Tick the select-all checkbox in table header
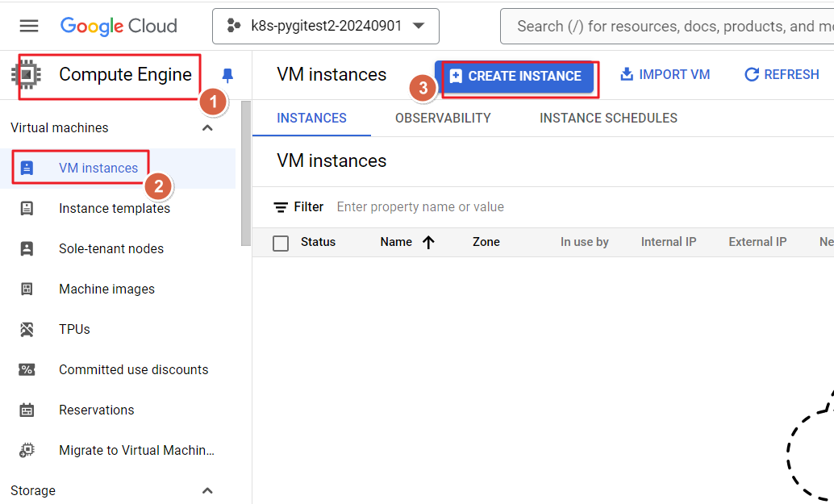 pos(281,244)
